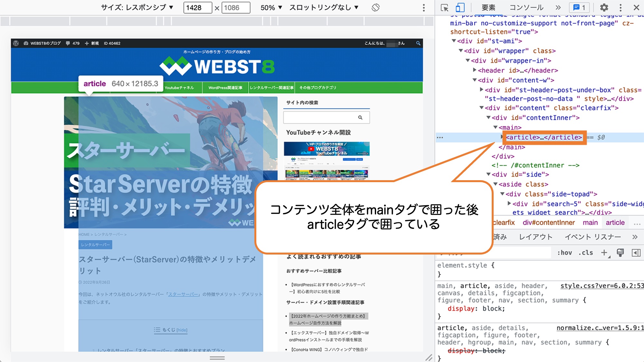
Task: Click the admin bar search magnifier icon
Action: click(418, 43)
